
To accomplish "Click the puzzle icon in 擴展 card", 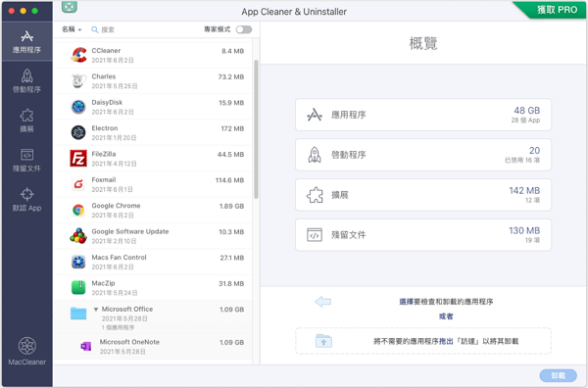I will (315, 195).
